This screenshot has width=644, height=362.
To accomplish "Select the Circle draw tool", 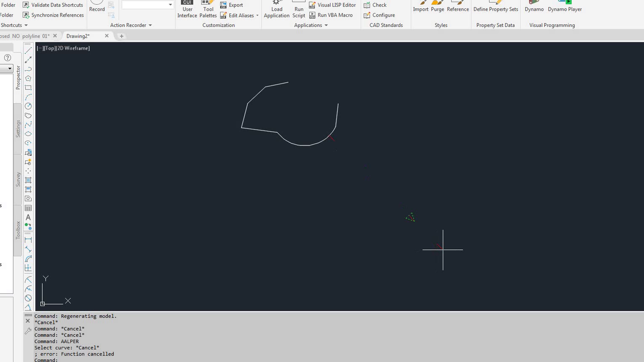I will [x=28, y=105].
